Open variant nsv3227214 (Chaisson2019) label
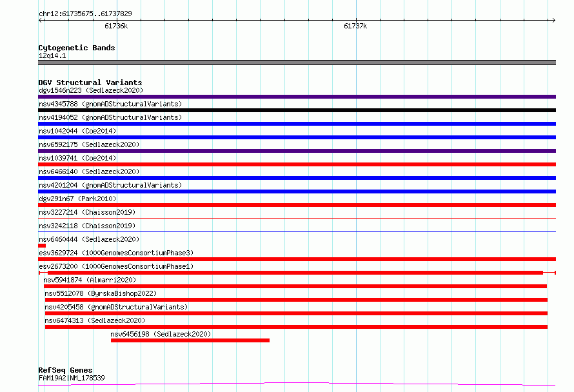The width and height of the screenshot is (574, 392). (x=87, y=212)
